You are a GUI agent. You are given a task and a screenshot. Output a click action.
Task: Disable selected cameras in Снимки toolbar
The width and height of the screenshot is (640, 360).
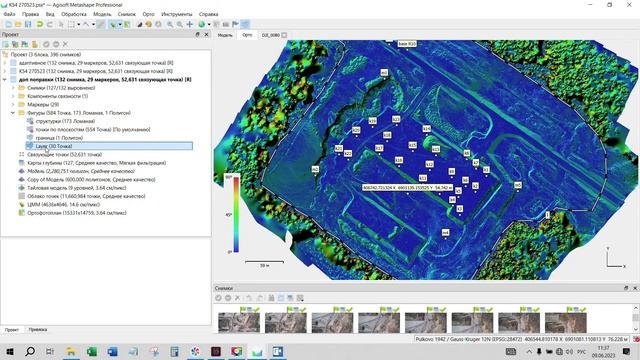(x=228, y=298)
